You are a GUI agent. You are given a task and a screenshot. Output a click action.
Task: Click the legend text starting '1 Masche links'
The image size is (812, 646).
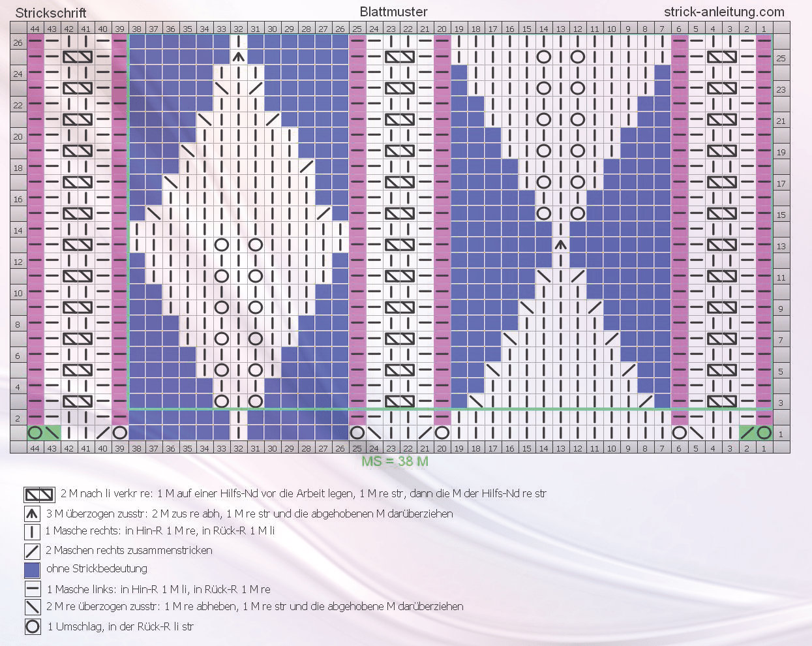tap(158, 589)
